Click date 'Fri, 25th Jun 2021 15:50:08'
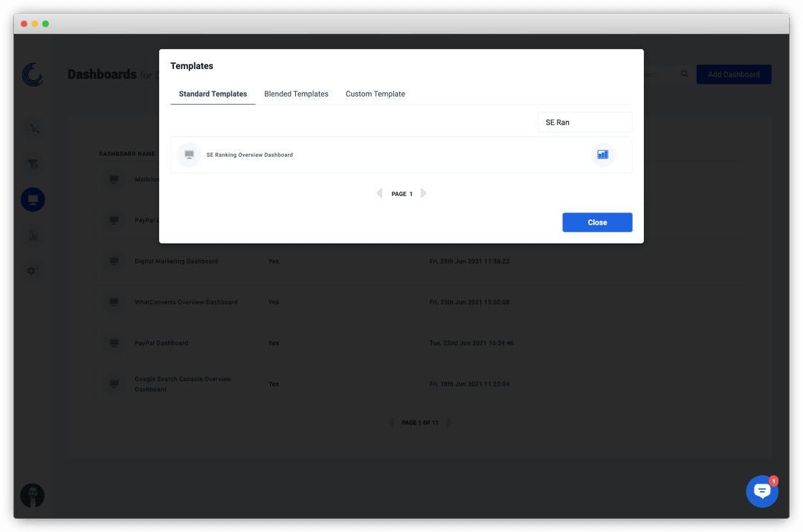 tap(469, 302)
